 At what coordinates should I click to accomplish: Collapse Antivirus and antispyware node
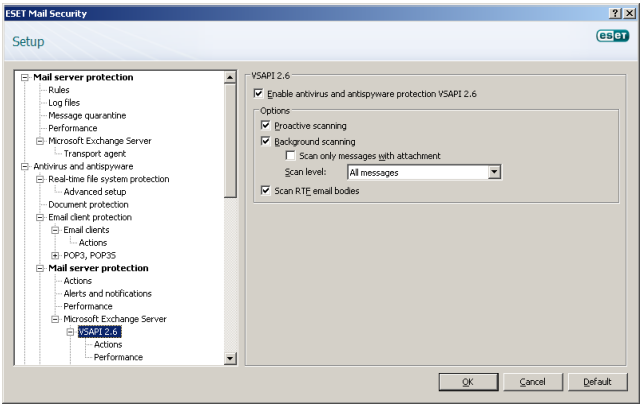[x=25, y=167]
